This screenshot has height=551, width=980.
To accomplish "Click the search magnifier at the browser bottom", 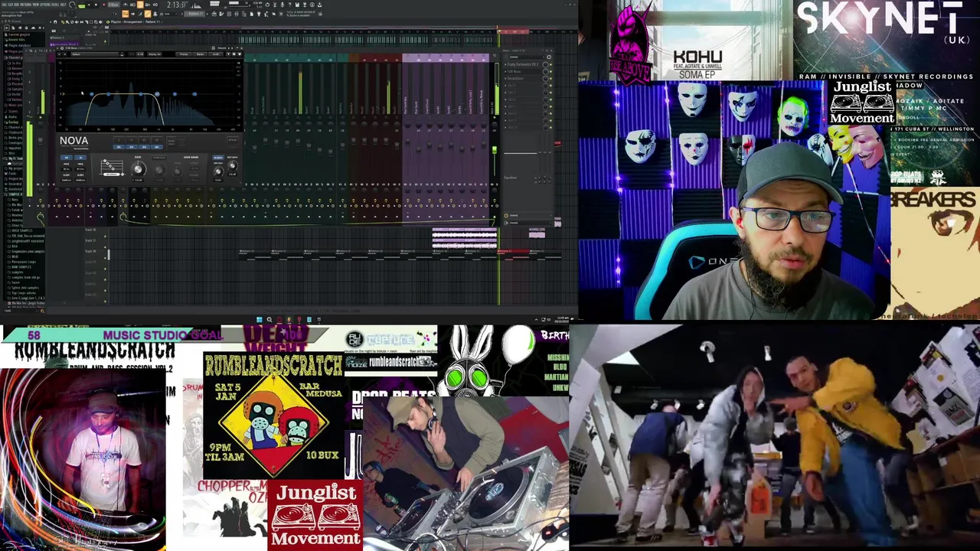I will pyautogui.click(x=42, y=311).
